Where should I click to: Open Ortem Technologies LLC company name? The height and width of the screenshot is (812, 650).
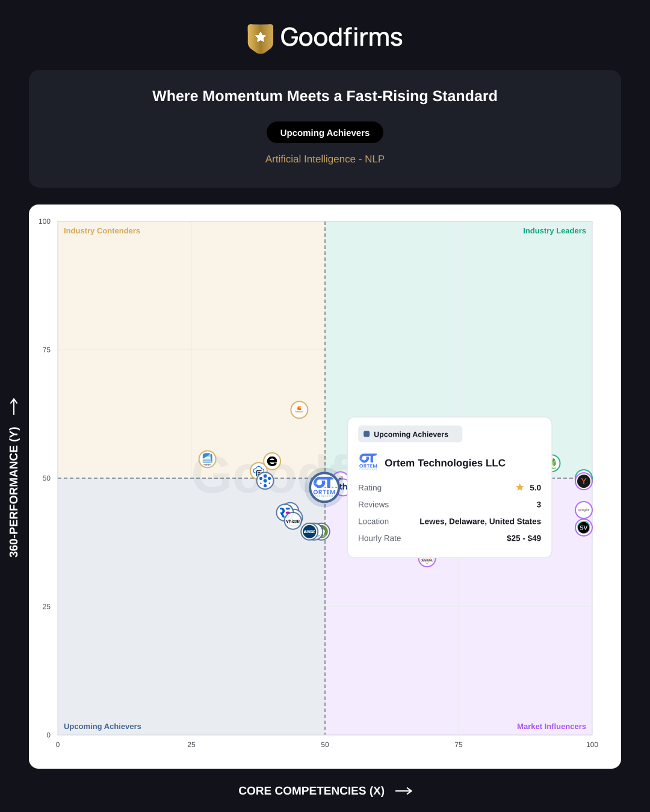pyautogui.click(x=445, y=463)
